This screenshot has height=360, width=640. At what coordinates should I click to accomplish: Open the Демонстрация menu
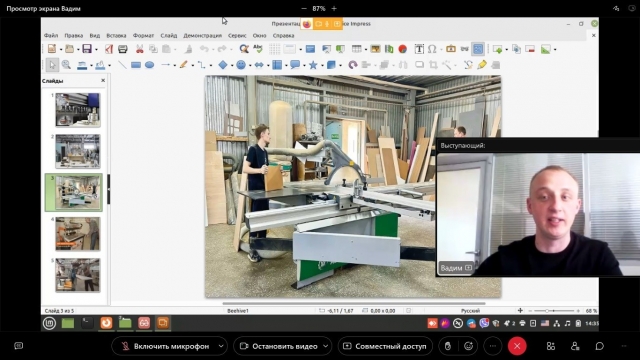(x=202, y=36)
